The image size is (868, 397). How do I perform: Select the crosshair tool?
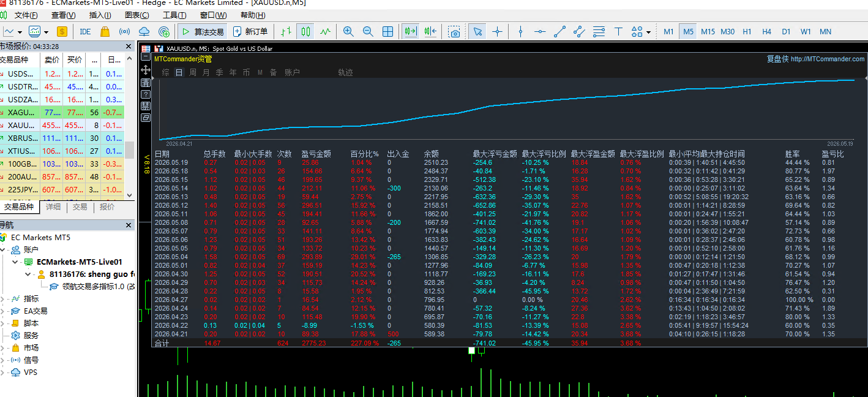pyautogui.click(x=497, y=31)
